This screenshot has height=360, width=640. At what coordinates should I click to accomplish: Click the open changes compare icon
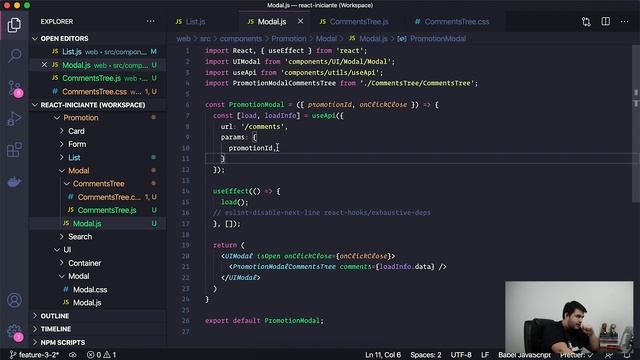(586, 22)
